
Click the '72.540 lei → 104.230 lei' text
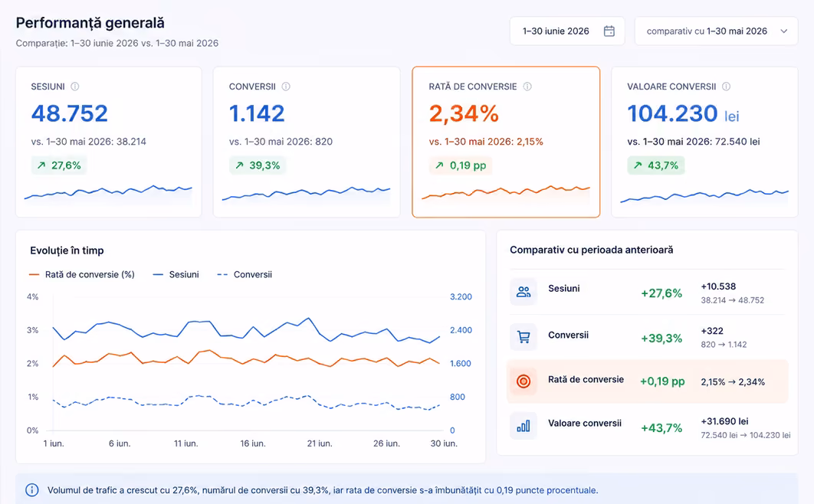(x=746, y=435)
